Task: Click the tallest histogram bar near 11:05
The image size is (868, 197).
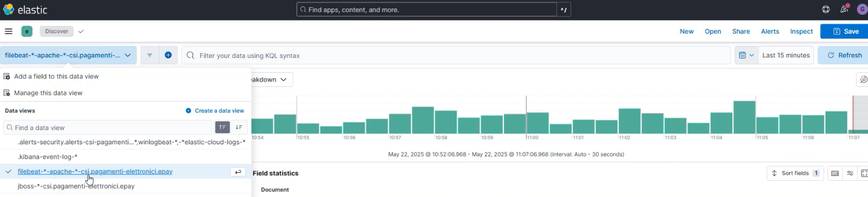Action: click(744, 117)
